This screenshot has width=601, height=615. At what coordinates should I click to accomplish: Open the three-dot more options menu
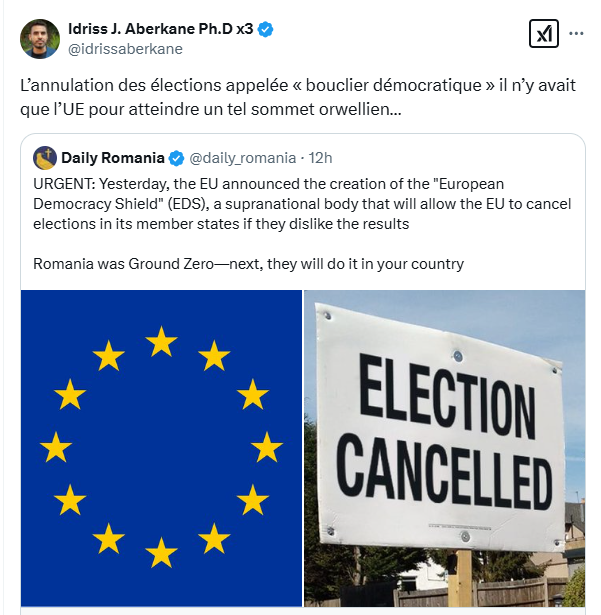pos(576,34)
